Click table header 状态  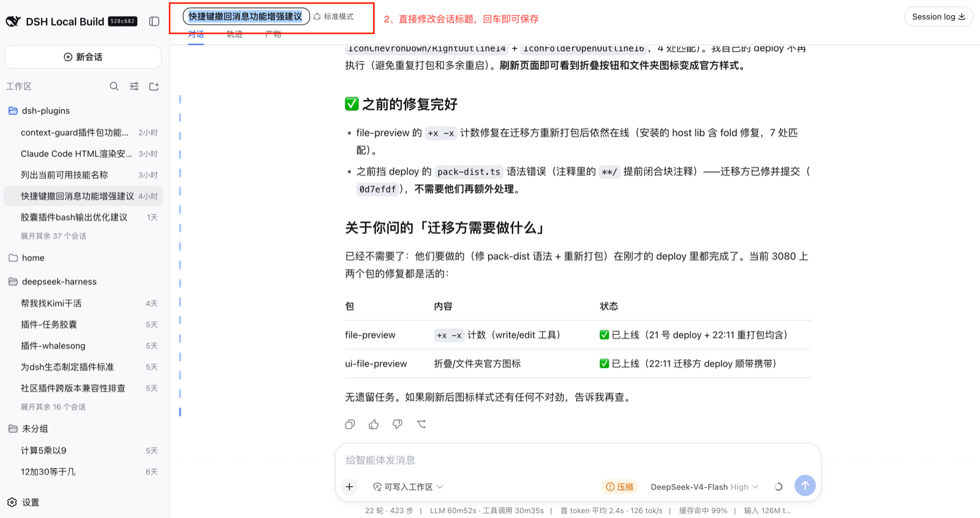(x=609, y=307)
